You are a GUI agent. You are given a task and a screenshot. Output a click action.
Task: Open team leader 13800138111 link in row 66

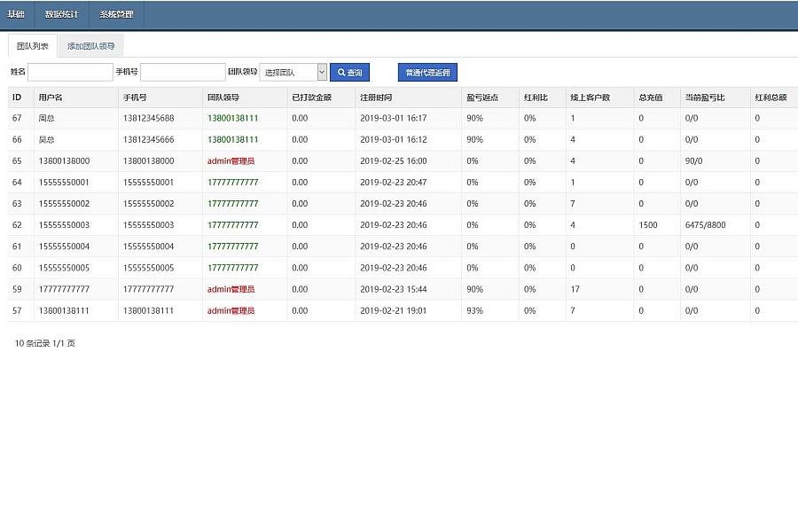tap(232, 139)
